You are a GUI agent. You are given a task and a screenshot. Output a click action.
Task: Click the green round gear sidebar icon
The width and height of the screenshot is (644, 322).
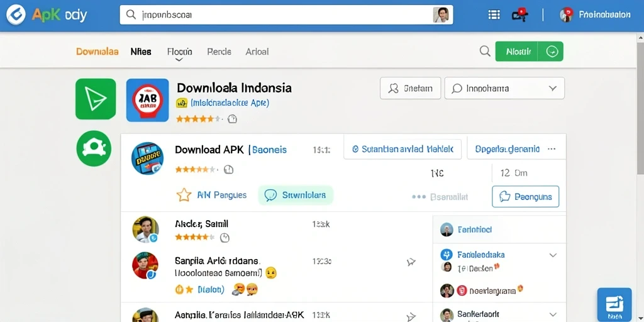pos(94,148)
